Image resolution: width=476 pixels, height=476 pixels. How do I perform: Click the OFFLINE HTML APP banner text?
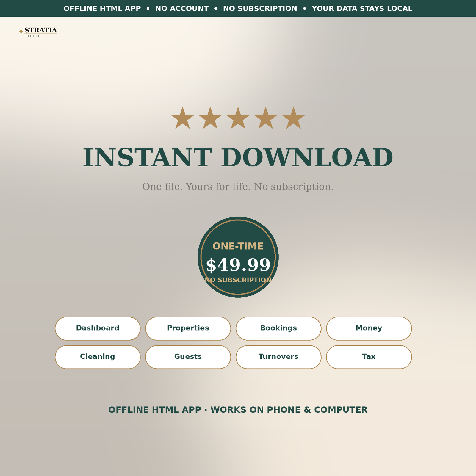[x=102, y=9]
